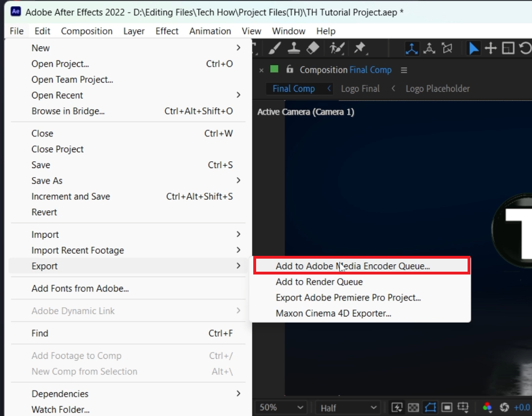532x416 pixels.
Task: Click the Reset Exposure aperture icon
Action: click(x=504, y=407)
